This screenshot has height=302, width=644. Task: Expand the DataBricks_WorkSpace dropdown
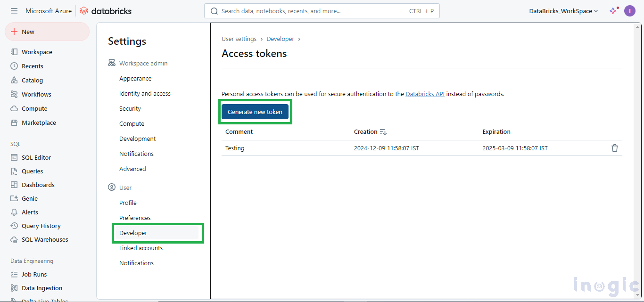coord(563,11)
